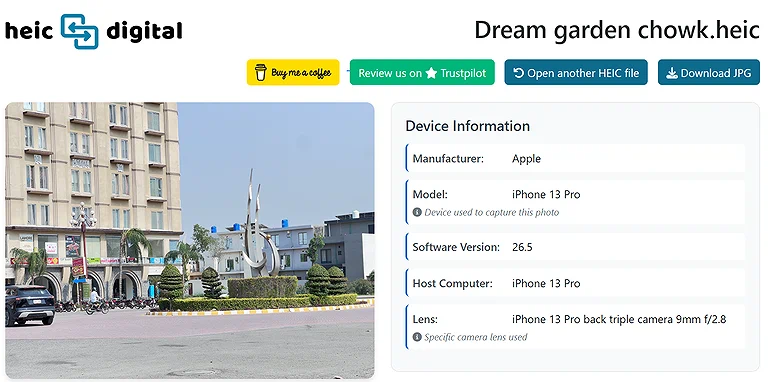Click the Dream garden chowk photo preview
768x382 pixels.
190,240
